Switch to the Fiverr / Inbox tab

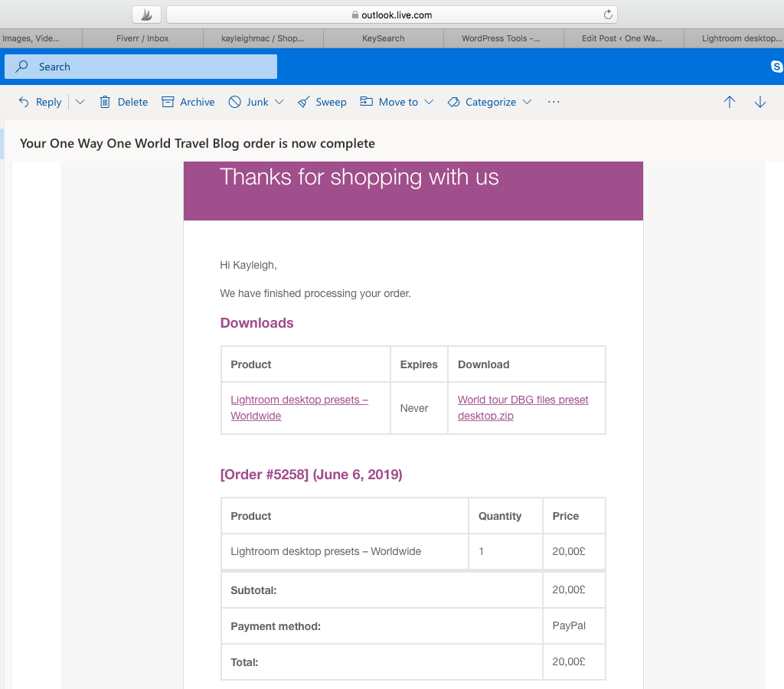tap(142, 38)
